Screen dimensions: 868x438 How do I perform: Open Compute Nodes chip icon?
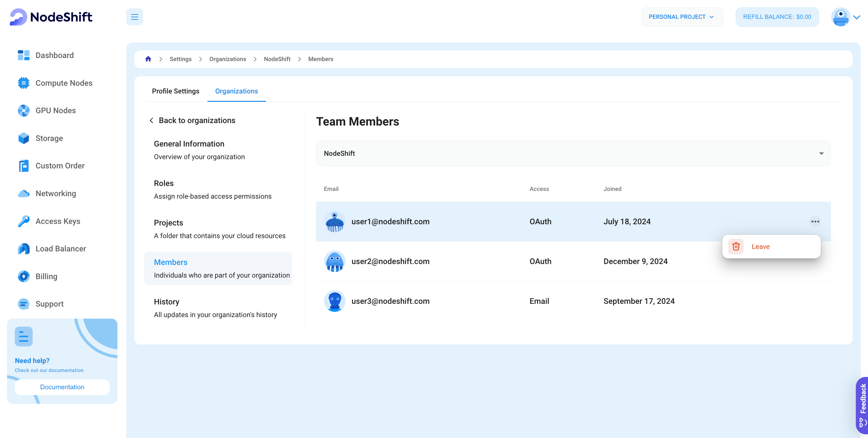24,83
